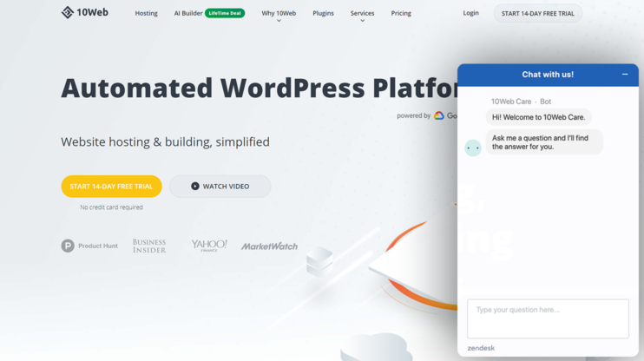
Task: Click the 'Website hosting & building, simplified' subtitle
Action: point(165,141)
